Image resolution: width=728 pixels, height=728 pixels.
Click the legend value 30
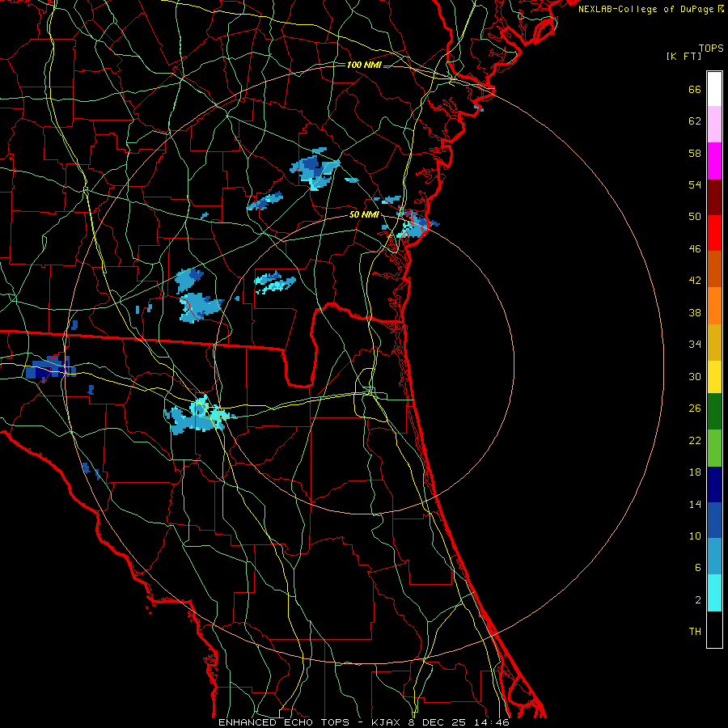point(695,376)
